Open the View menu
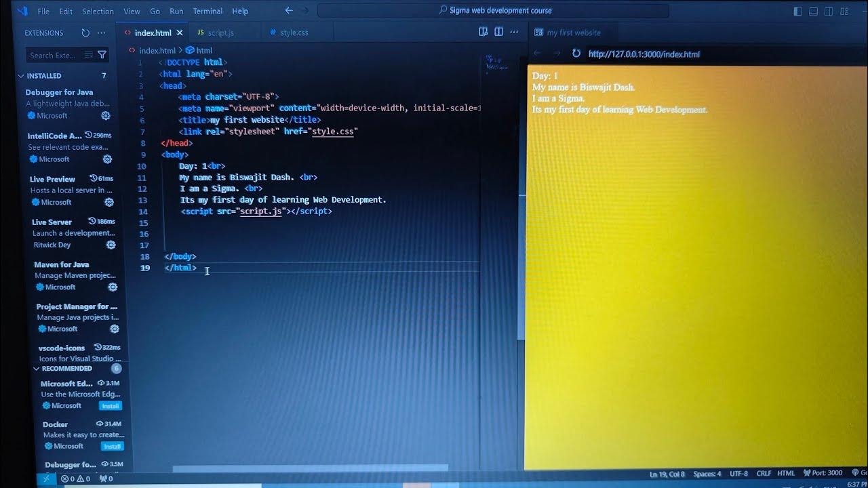 click(x=132, y=12)
